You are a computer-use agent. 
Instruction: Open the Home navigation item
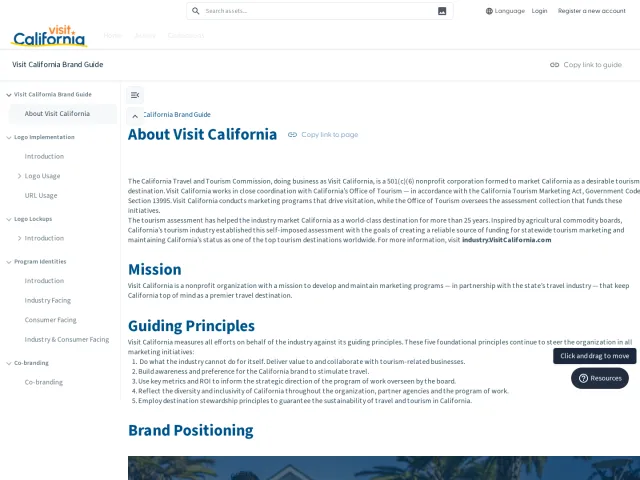point(112,36)
